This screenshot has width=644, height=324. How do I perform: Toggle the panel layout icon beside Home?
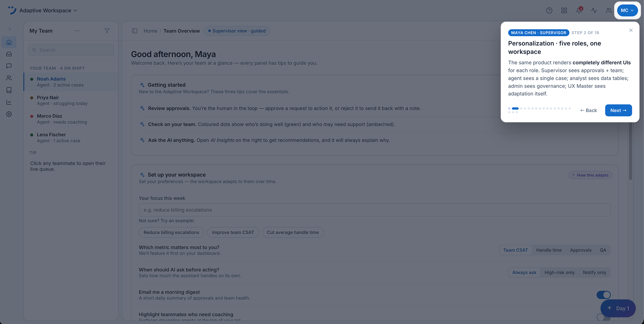pos(135,31)
